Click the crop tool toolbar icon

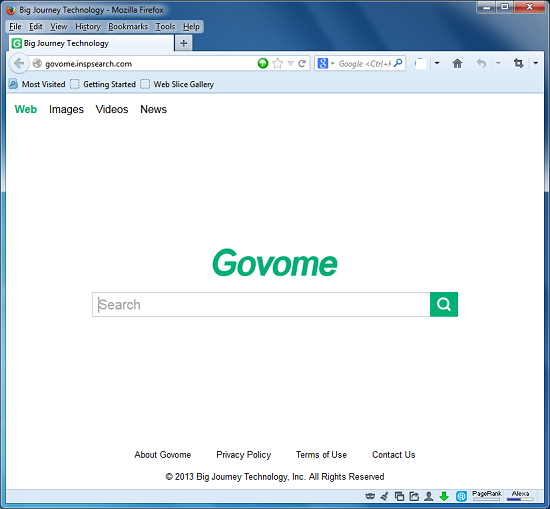(518, 63)
